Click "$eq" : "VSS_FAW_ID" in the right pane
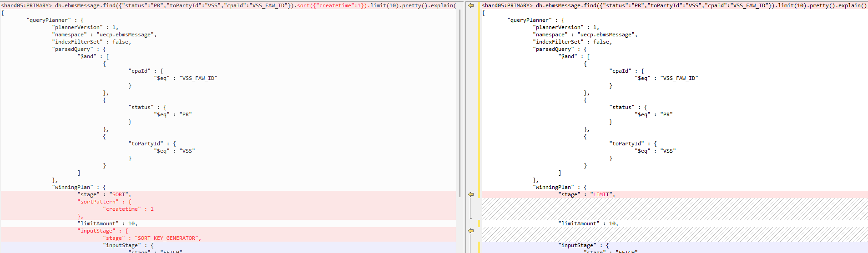The width and height of the screenshot is (868, 253). 666,78
